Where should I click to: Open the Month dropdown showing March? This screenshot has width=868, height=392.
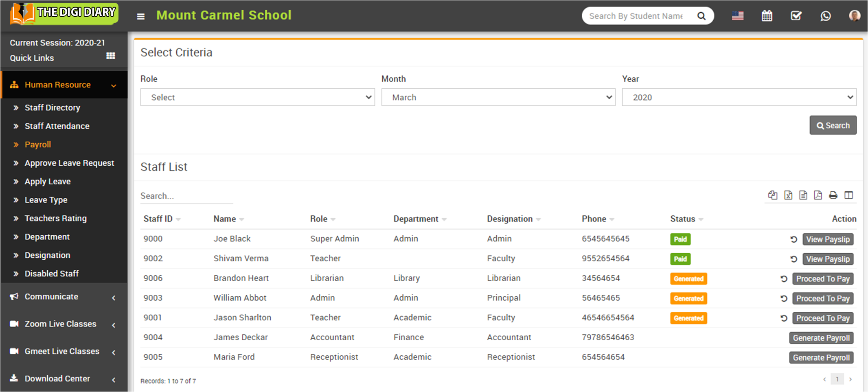pyautogui.click(x=498, y=97)
